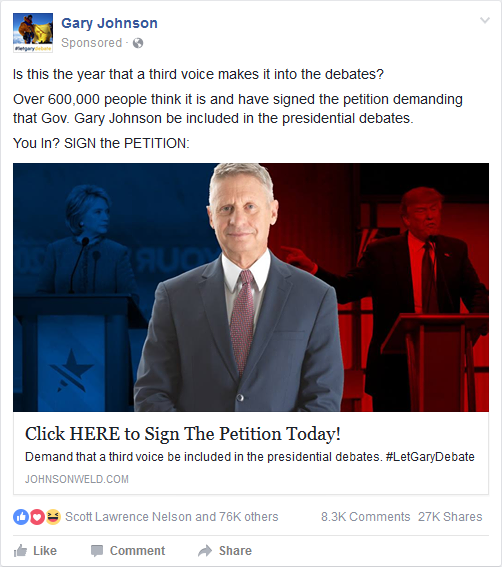Click the Sponsored label
The image size is (502, 567).
[x=92, y=43]
